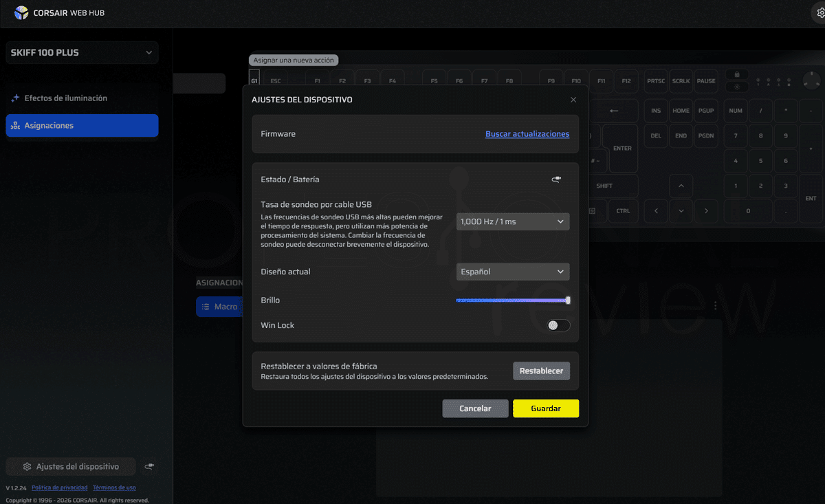Screen dimensions: 825x504
Task: Open the Términos de uso link
Action: (x=114, y=487)
